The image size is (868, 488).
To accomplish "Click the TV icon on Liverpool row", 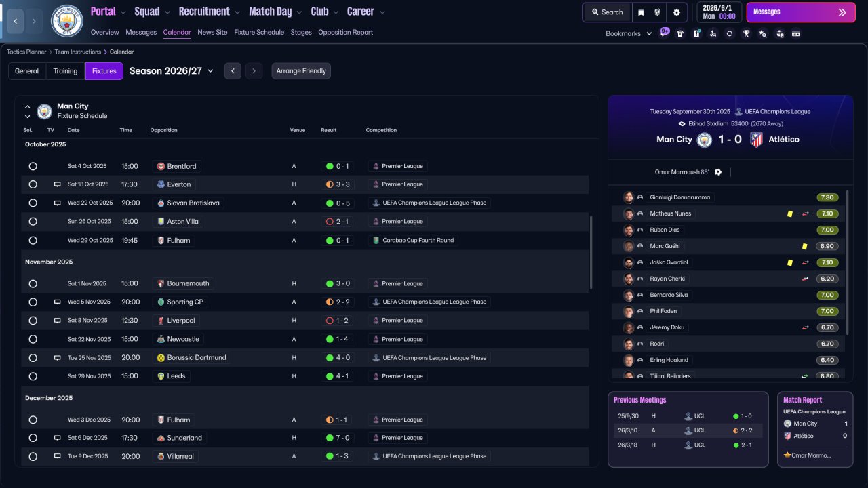I will click(58, 321).
